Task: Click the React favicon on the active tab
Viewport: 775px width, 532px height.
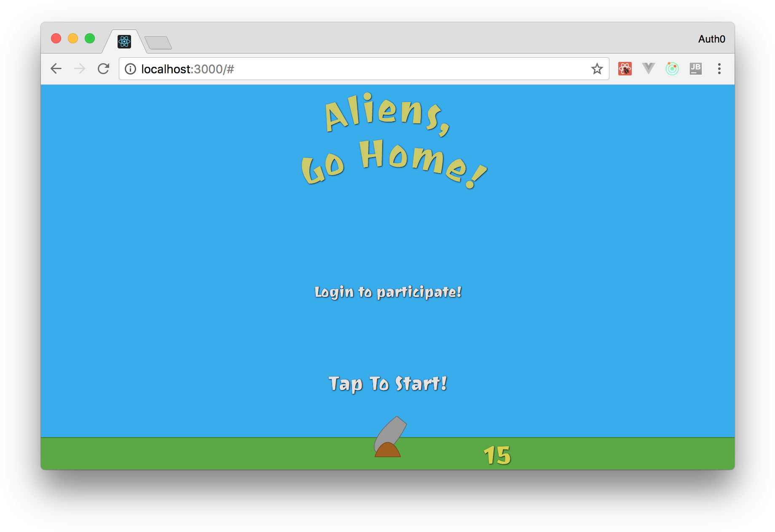Action: click(124, 42)
